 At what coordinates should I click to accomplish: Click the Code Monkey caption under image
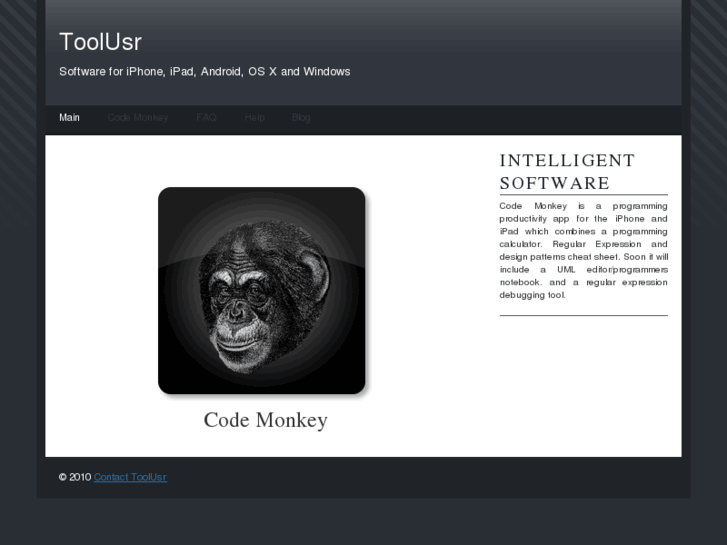tap(266, 420)
